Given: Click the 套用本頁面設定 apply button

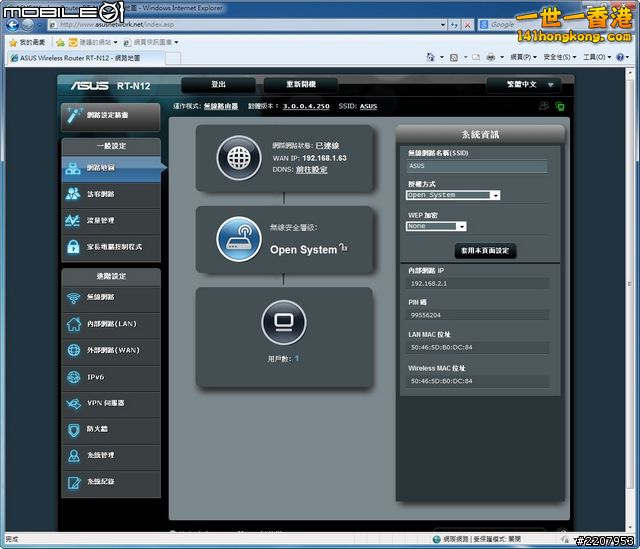Looking at the screenshot, I should tap(485, 250).
